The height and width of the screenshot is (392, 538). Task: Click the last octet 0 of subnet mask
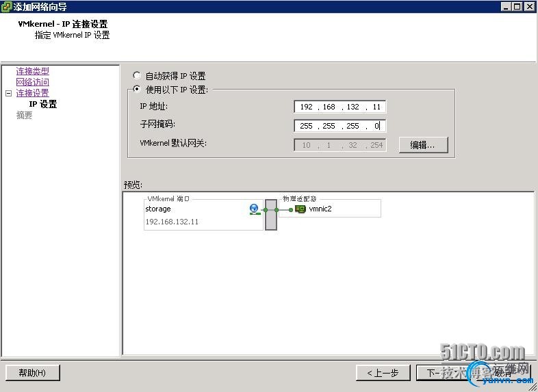point(376,126)
